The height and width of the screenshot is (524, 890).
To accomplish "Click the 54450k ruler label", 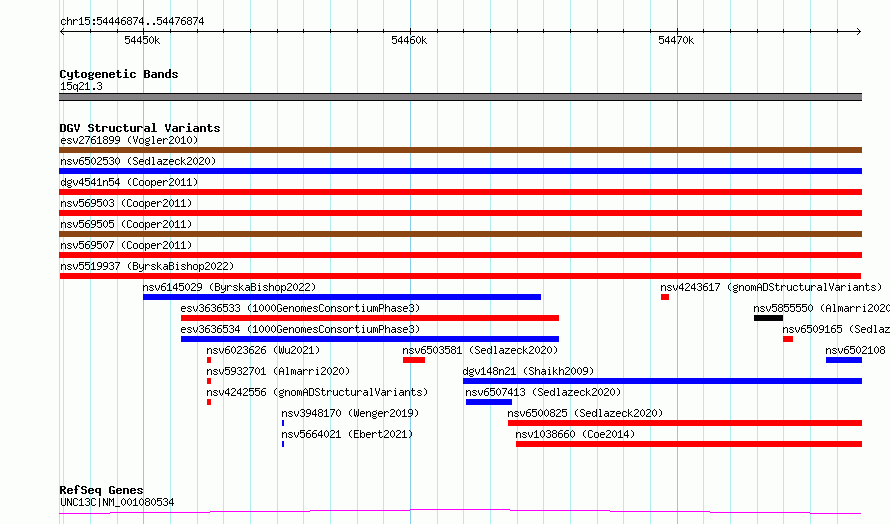I will pyautogui.click(x=142, y=40).
